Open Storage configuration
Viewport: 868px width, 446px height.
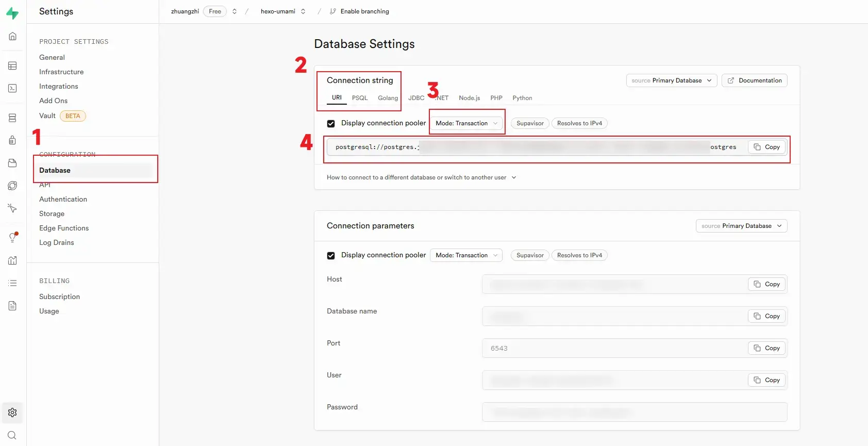pyautogui.click(x=52, y=213)
